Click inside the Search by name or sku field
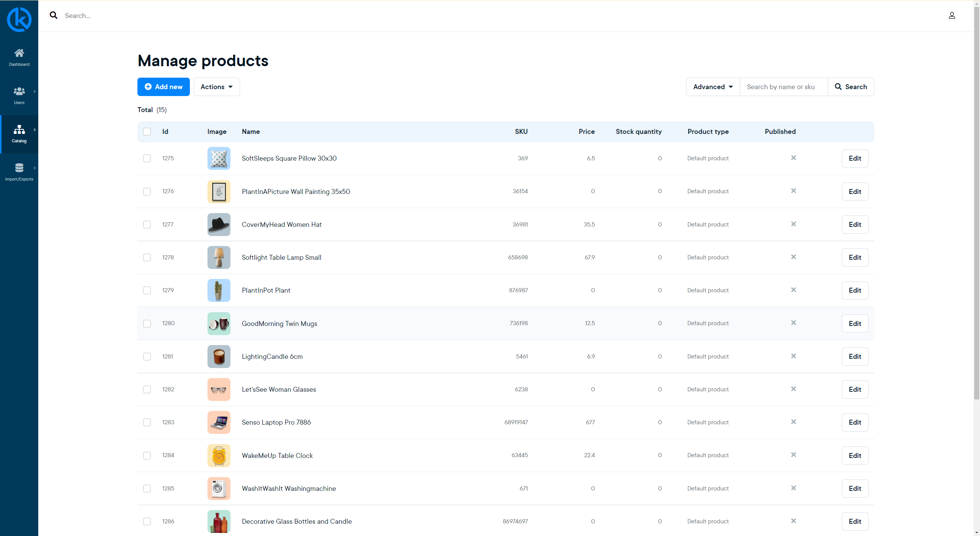This screenshot has height=536, width=980. point(783,87)
